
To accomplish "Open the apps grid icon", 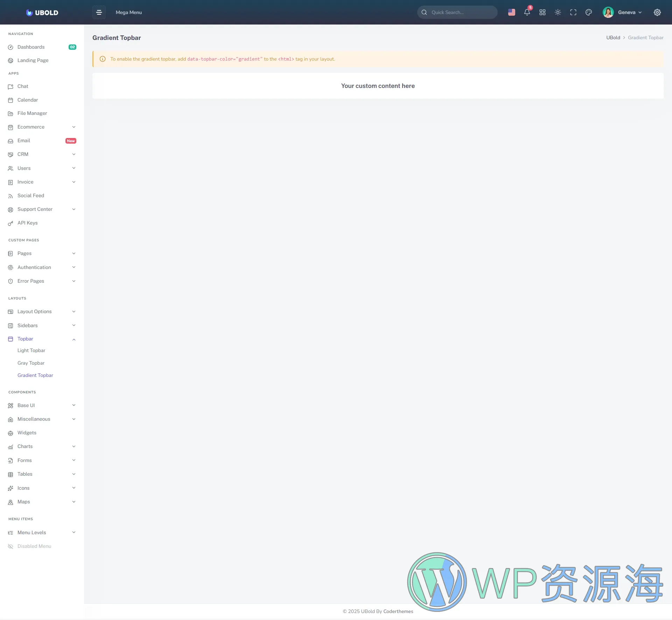I will click(x=542, y=12).
